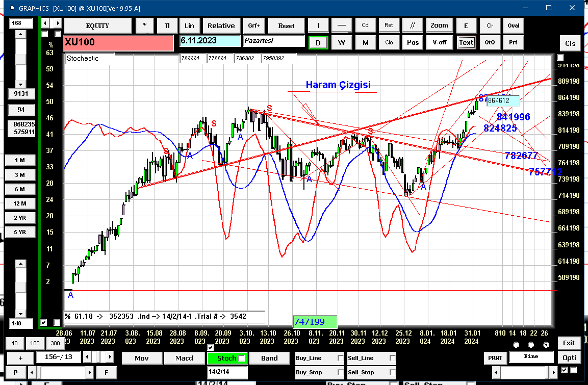Click the bottom horizontal scrollbar near Fine
Viewport: 588px width, 385px height.
click(x=524, y=372)
